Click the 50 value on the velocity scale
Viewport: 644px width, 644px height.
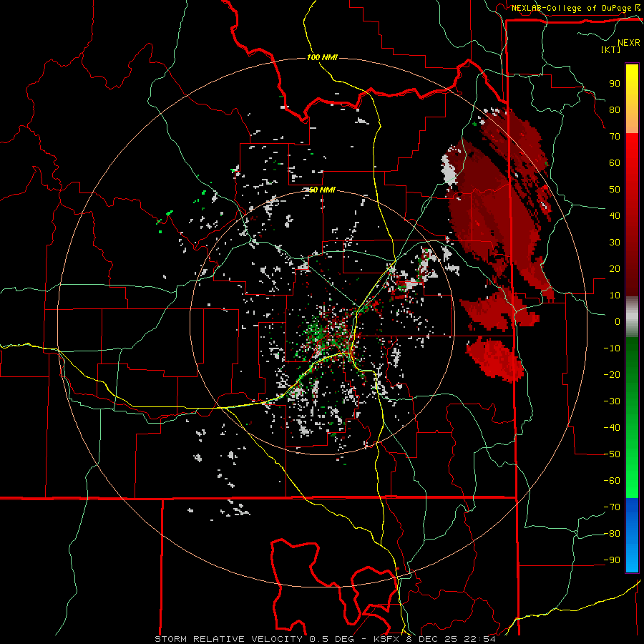tap(615, 190)
